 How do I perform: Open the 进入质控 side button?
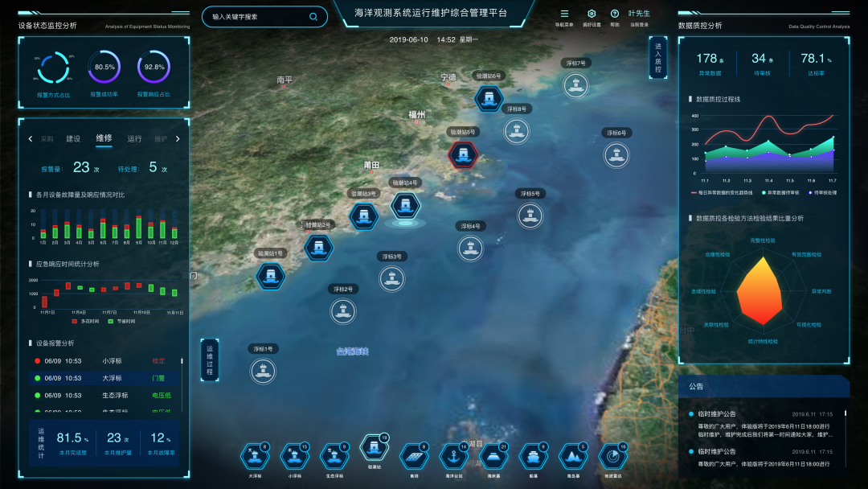pyautogui.click(x=657, y=58)
